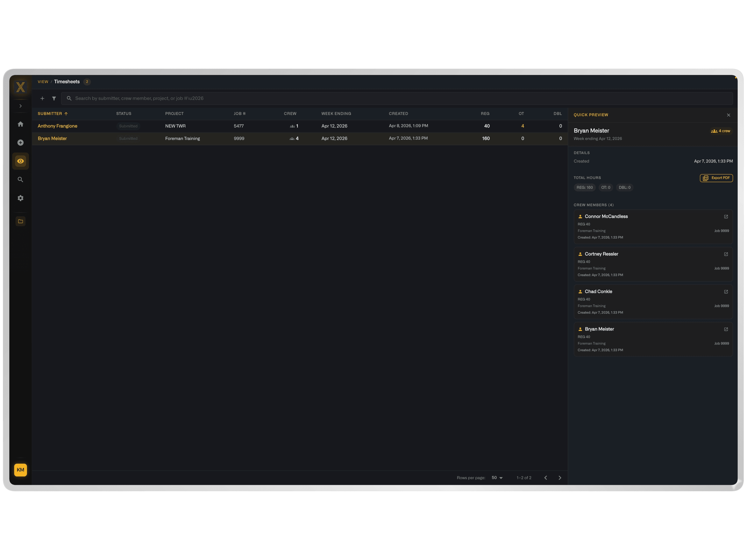Screen dimensions: 747x560
Task: Click Connor McCandless person icon
Action: (580, 217)
